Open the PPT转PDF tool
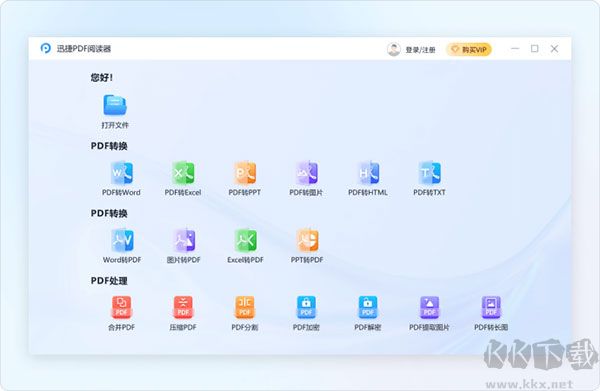 click(307, 241)
